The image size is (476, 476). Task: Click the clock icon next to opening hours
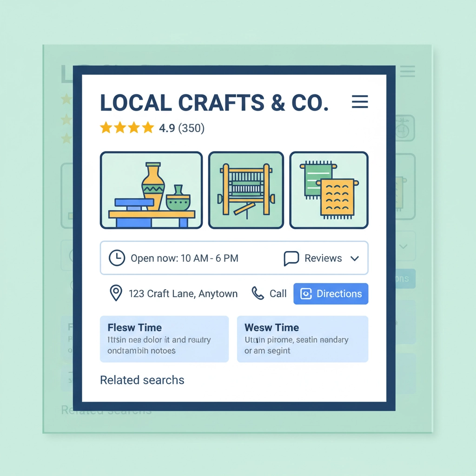(x=117, y=258)
